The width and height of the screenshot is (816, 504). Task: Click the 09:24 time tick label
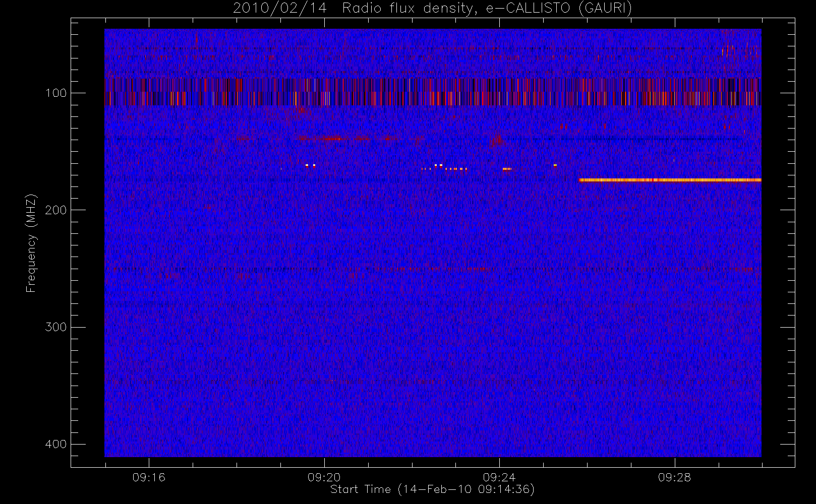499,477
